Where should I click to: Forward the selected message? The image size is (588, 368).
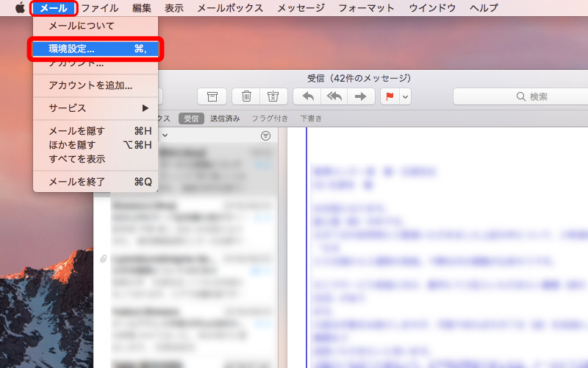pos(361,96)
